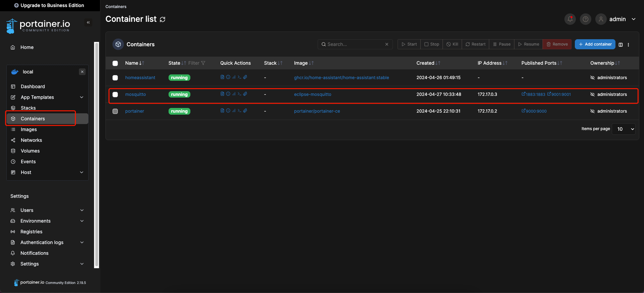Open the Registries page
644x293 pixels.
(x=31, y=232)
